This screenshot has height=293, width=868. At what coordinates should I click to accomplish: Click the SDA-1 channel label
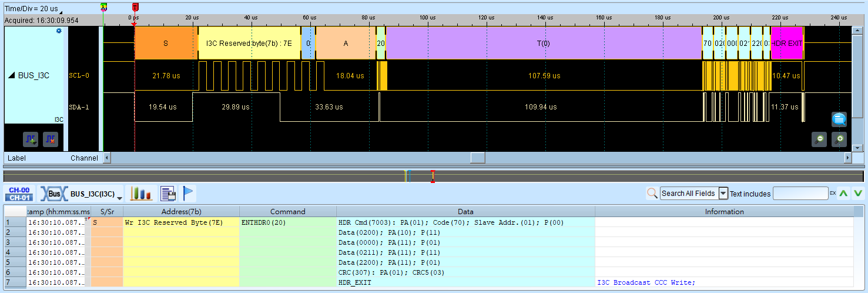(x=80, y=107)
